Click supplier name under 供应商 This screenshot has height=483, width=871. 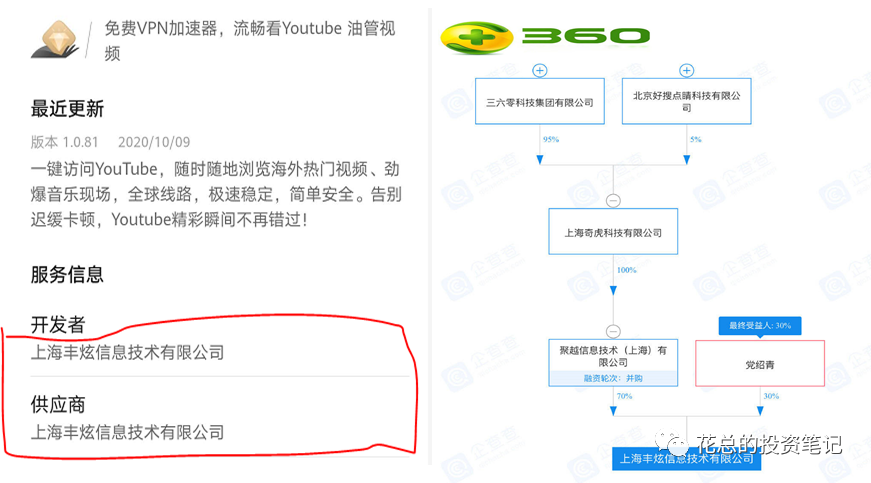click(x=127, y=432)
